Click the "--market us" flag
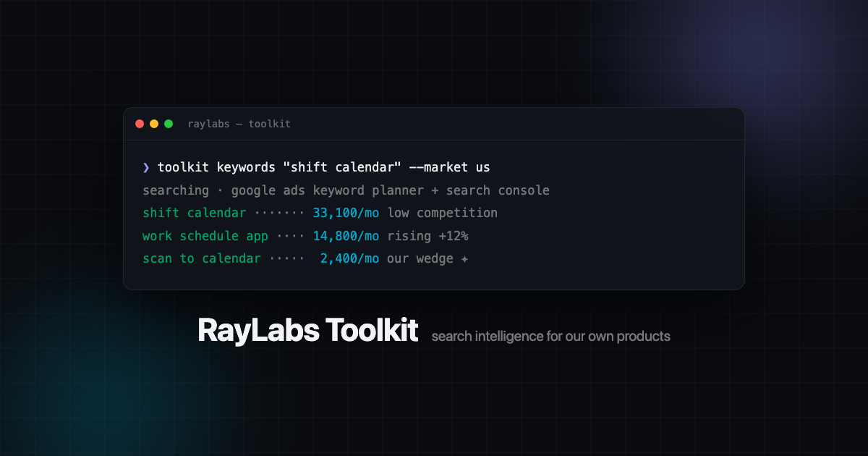 point(450,168)
